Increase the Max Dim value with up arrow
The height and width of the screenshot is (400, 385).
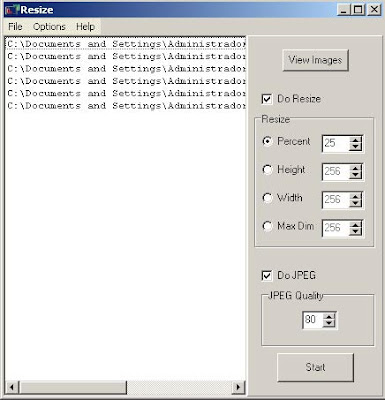tap(355, 224)
